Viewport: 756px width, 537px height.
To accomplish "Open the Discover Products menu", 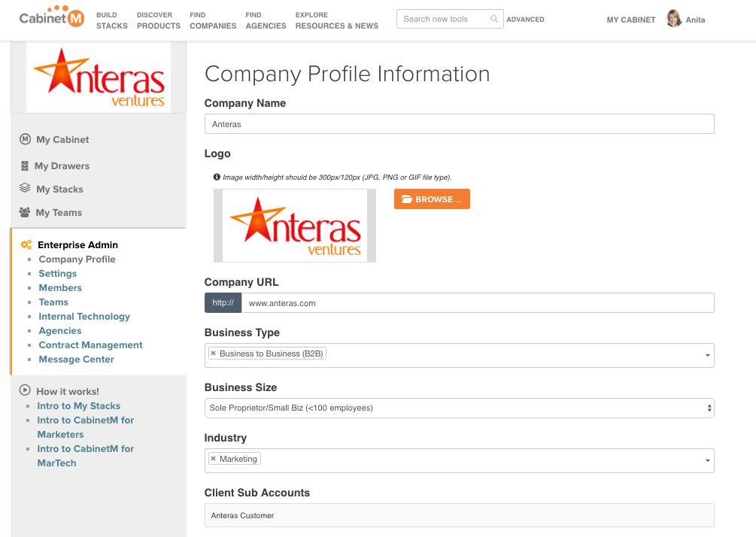I will pos(159,20).
